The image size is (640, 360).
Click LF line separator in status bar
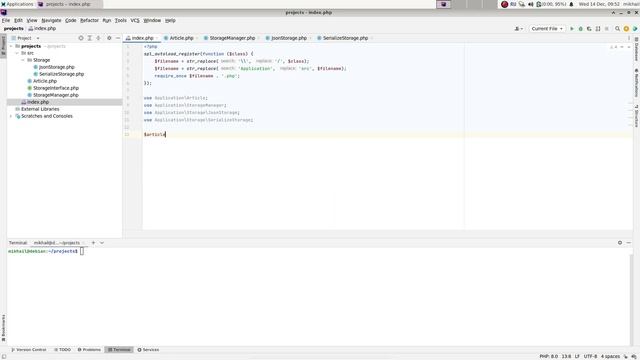pyautogui.click(x=577, y=356)
